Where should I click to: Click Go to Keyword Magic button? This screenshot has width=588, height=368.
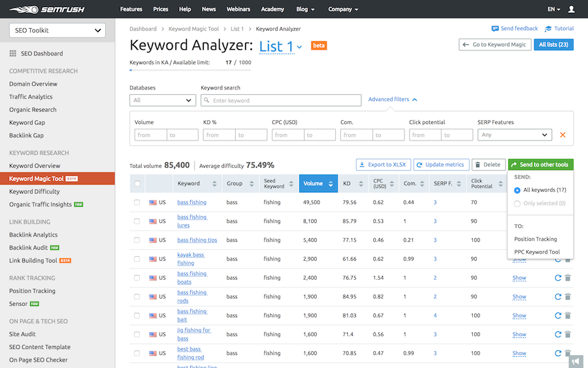(495, 44)
